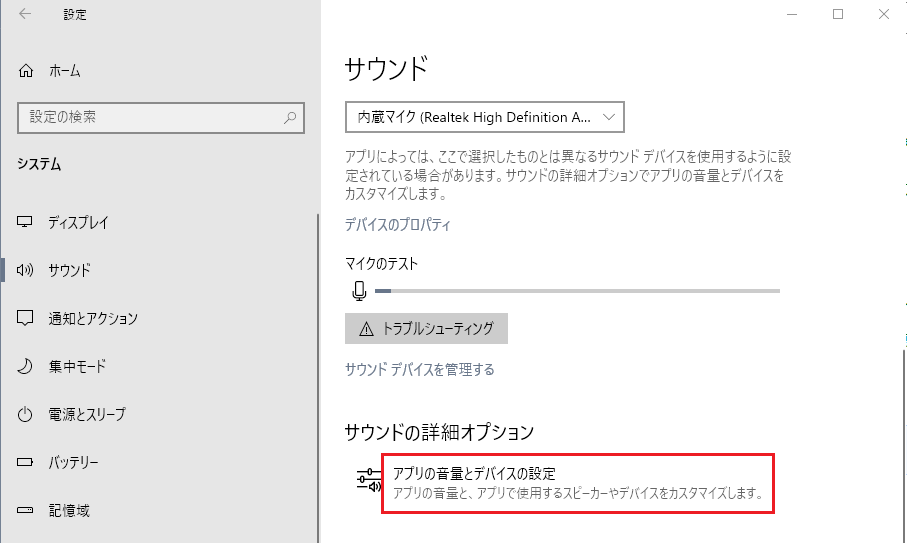The image size is (907, 543).
Task: Maximize the 設定 window
Action: (x=838, y=14)
